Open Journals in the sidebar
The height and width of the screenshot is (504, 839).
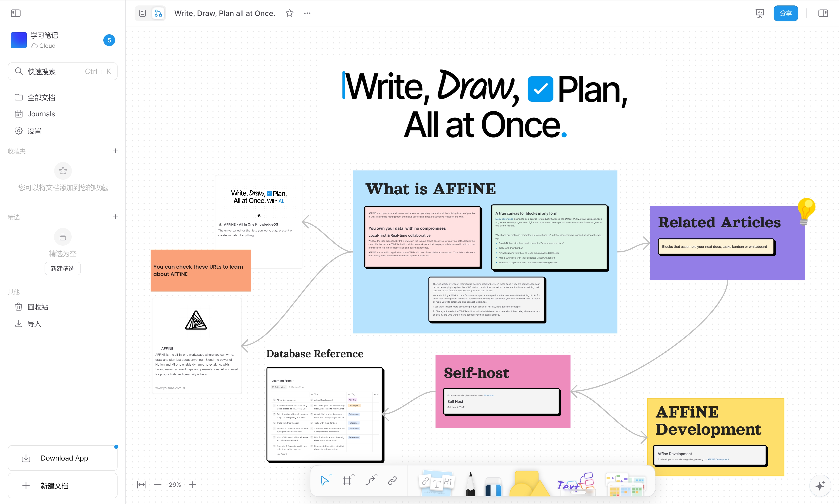tap(41, 114)
